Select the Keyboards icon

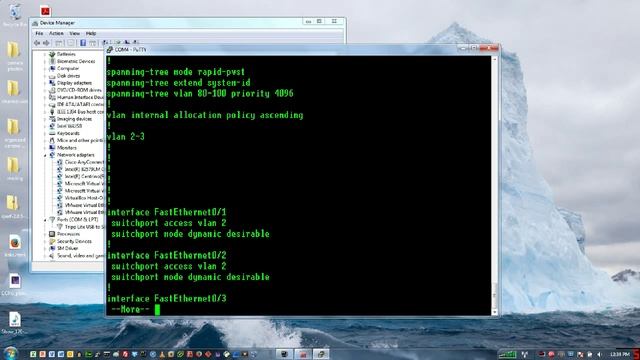(52, 133)
